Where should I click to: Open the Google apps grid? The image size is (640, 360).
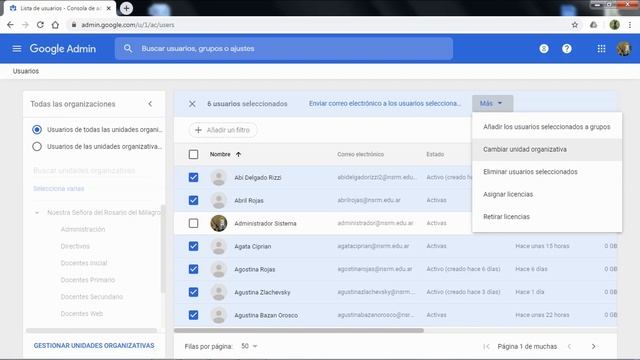click(x=601, y=49)
